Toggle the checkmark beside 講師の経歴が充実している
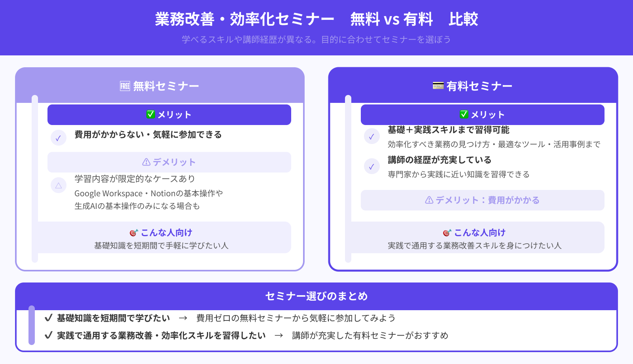Viewport: 633px width, 364px height. click(371, 167)
